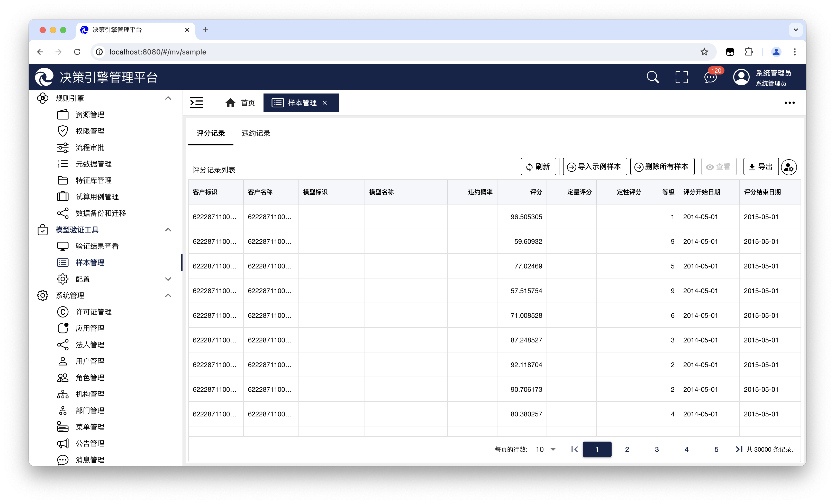Screen dimensions: 835x504
Task: Collapse the 规则引擎 menu group
Action: pyautogui.click(x=168, y=98)
